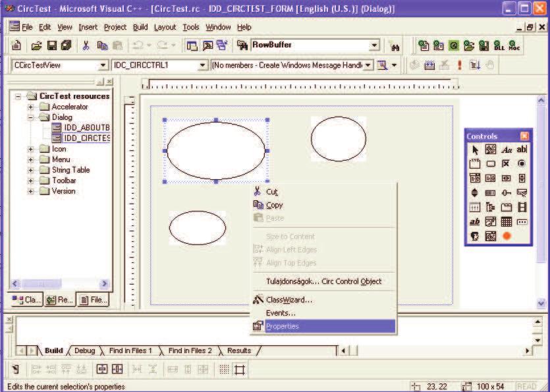Select the Static Text Aa control
550x392 pixels.
(506, 150)
